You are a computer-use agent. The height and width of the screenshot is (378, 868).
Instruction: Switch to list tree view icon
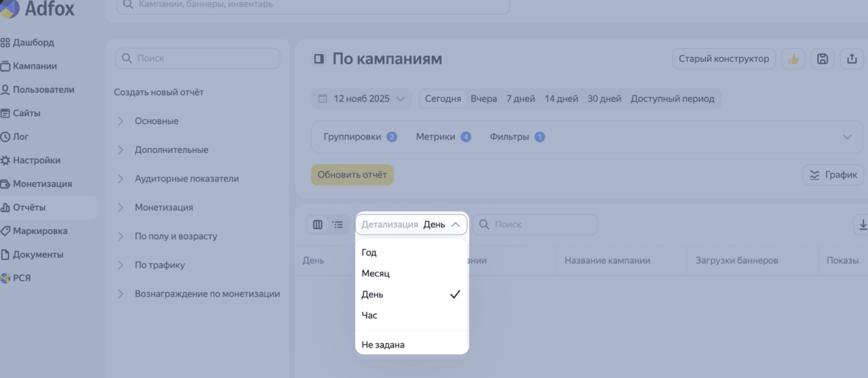[338, 225]
